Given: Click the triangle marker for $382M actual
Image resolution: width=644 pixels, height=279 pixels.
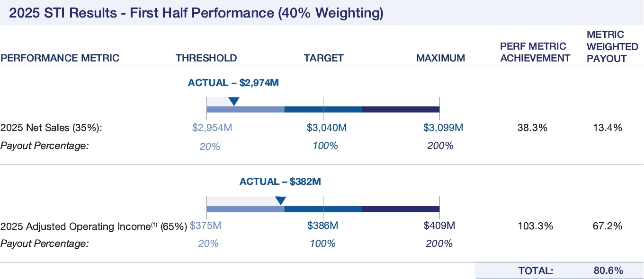Looking at the screenshot, I should [x=280, y=201].
